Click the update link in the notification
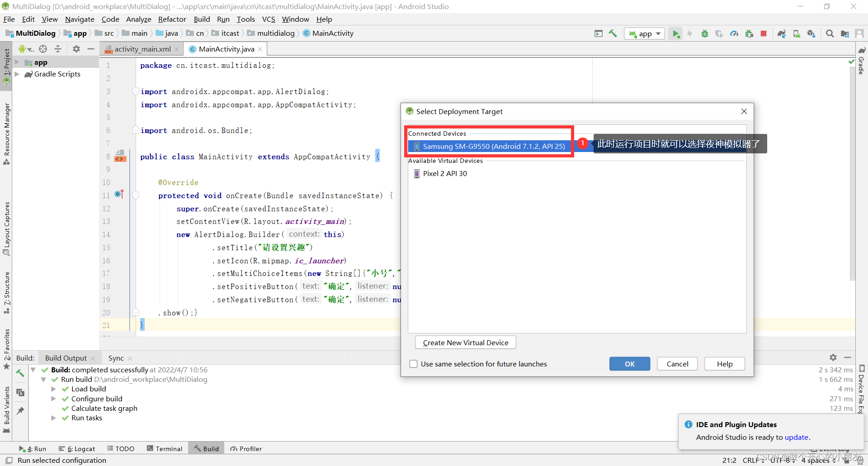 pyautogui.click(x=796, y=437)
